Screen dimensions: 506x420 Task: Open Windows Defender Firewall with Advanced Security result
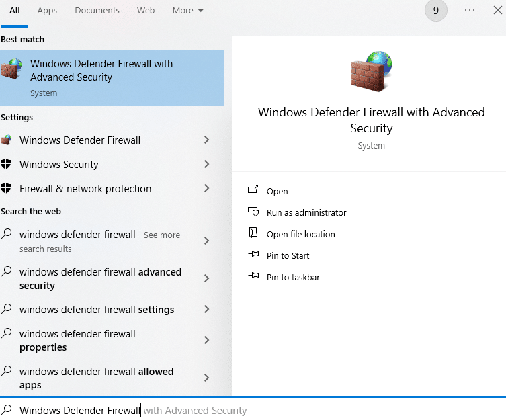coord(112,78)
